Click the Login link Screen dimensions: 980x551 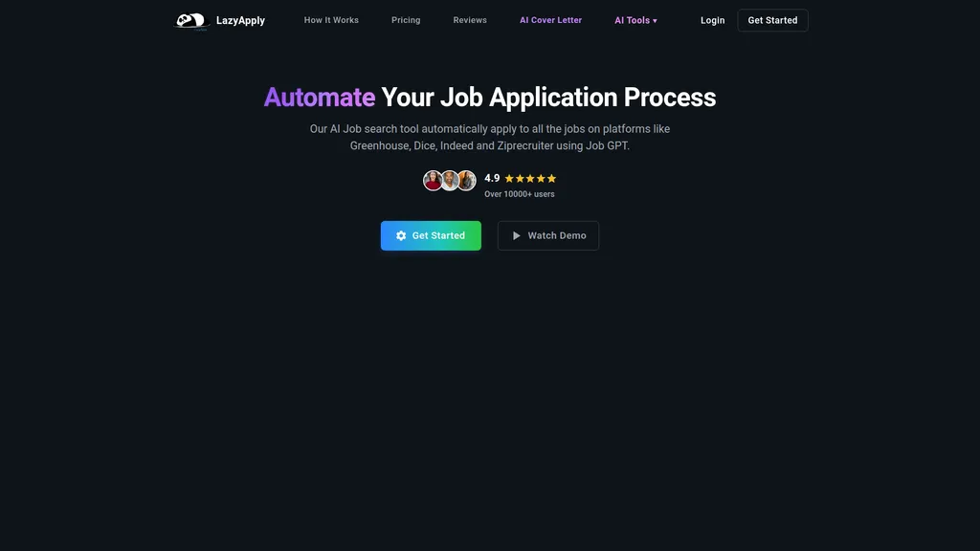pyautogui.click(x=712, y=21)
